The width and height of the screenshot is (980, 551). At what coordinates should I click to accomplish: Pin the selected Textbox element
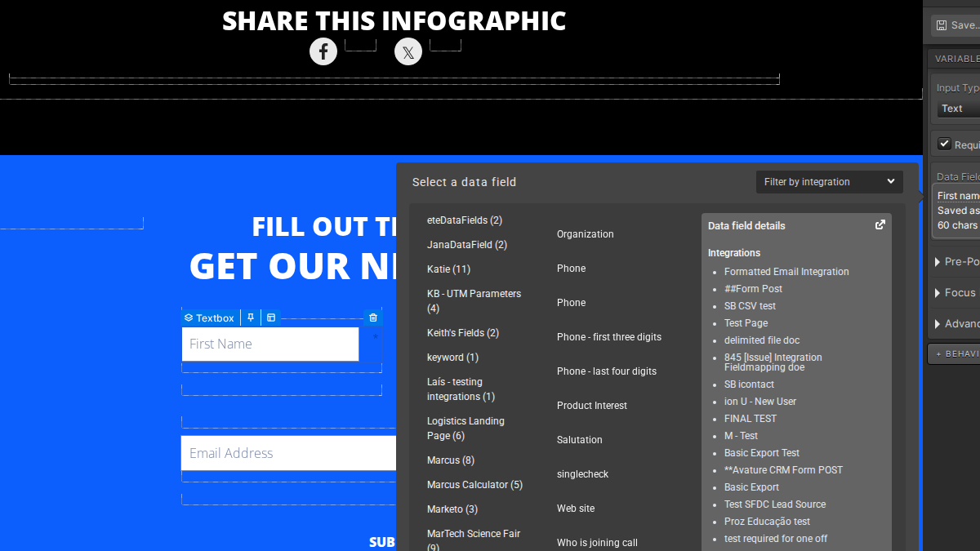[x=251, y=318]
